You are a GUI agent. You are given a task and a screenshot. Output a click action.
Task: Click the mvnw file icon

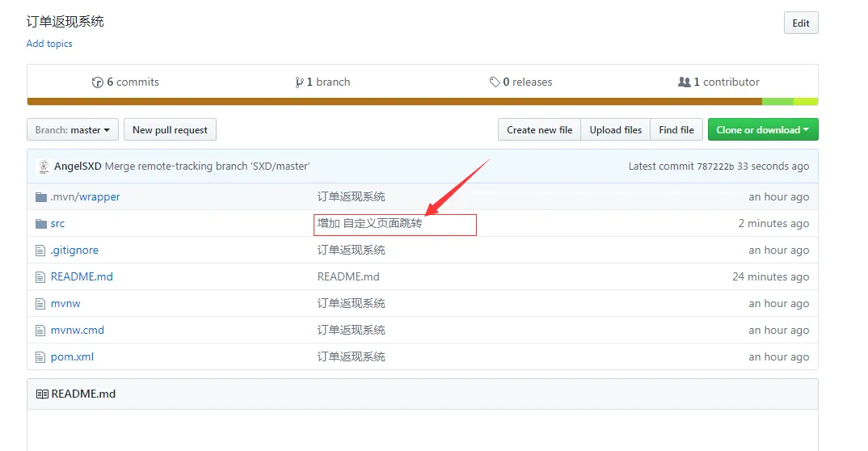click(x=40, y=304)
